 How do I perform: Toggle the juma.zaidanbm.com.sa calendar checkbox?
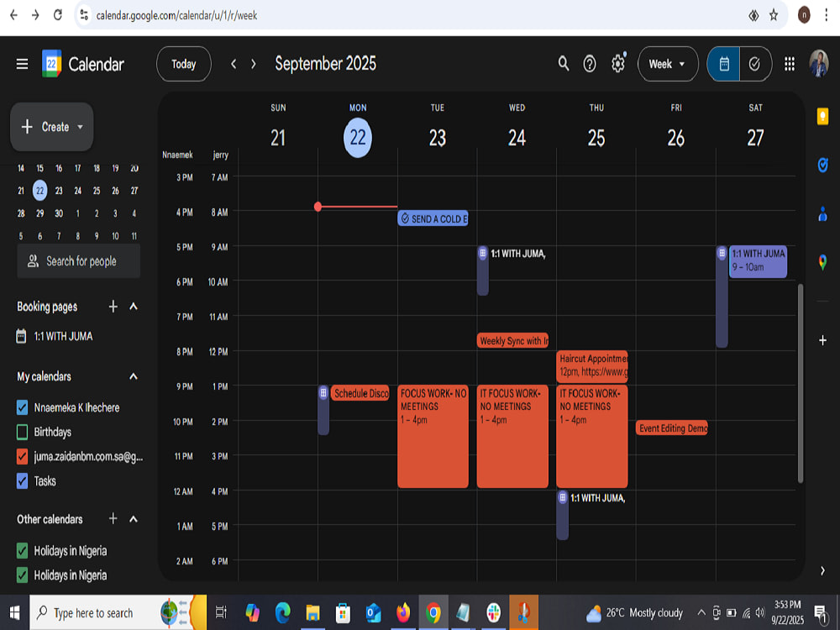tap(22, 456)
